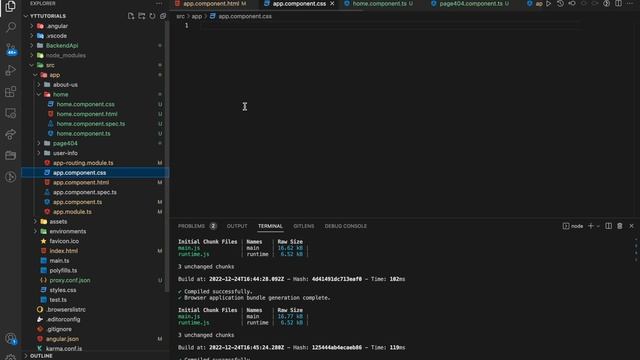640x360 pixels.
Task: Click the app breadcrumb segment
Action: pyautogui.click(x=197, y=16)
